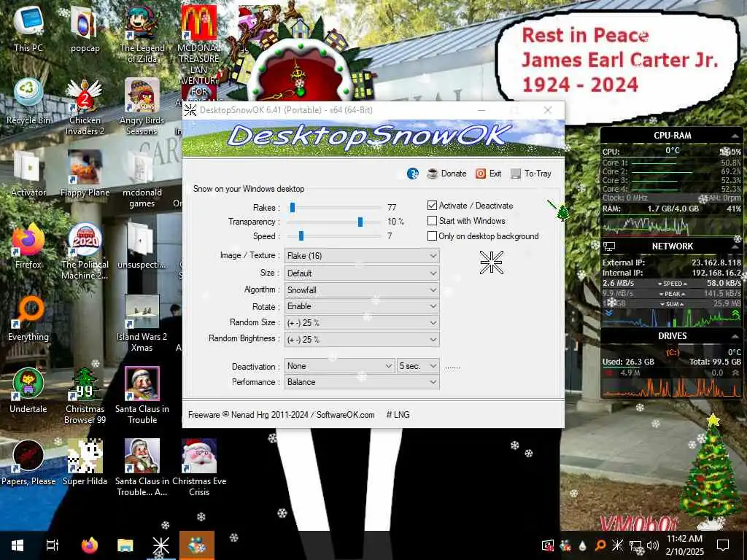Open File Explorer from the taskbar

pos(125,545)
